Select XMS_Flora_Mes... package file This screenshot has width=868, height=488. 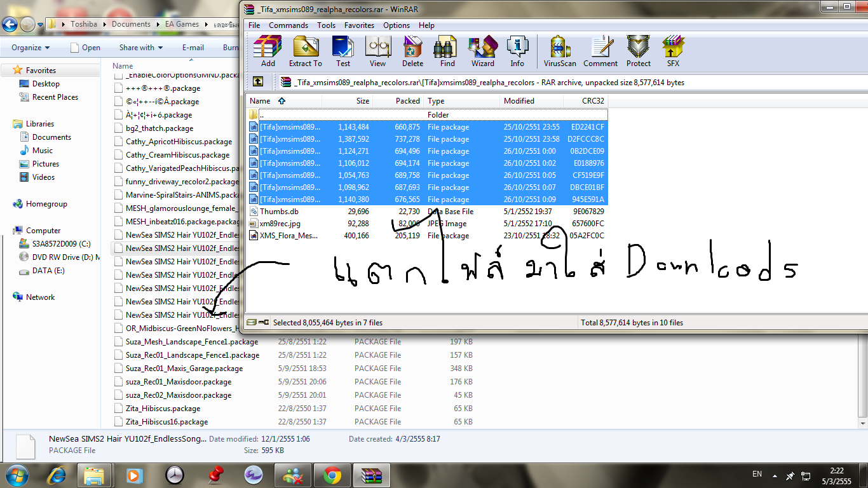[427, 236]
